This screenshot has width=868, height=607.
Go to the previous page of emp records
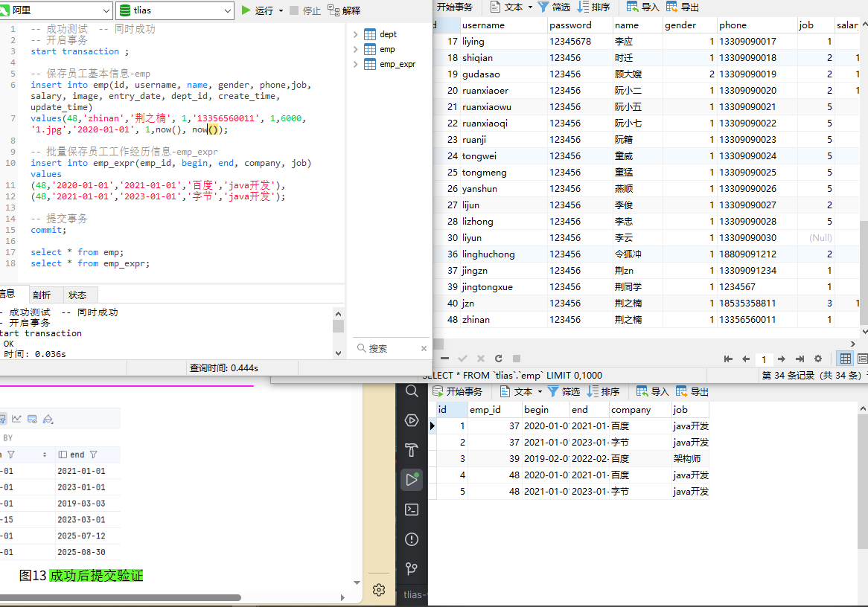pos(746,359)
